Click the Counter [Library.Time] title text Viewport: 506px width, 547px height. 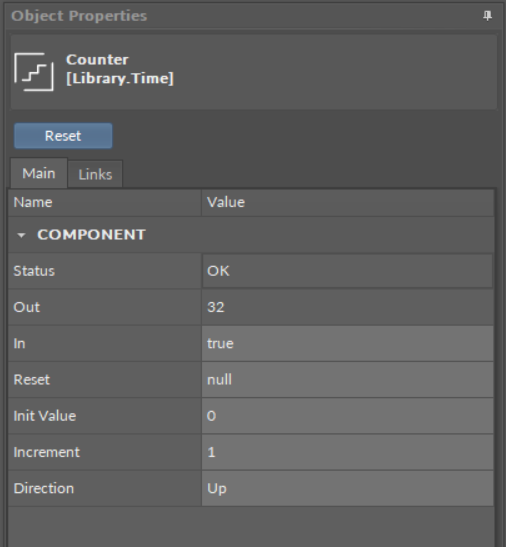(120, 69)
